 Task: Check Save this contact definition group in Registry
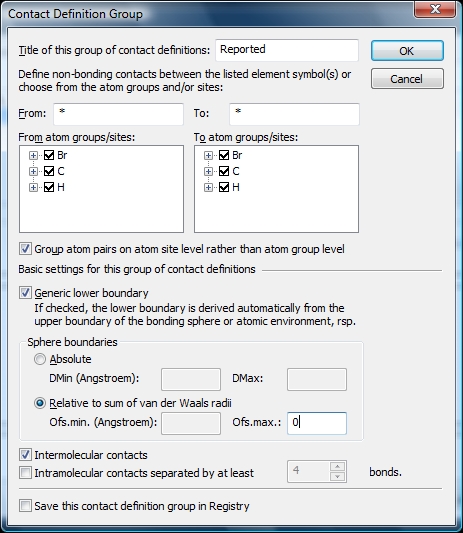25,506
